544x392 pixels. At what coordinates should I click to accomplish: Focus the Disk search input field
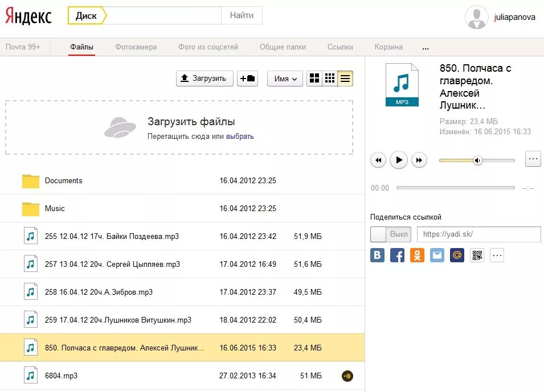[163, 15]
